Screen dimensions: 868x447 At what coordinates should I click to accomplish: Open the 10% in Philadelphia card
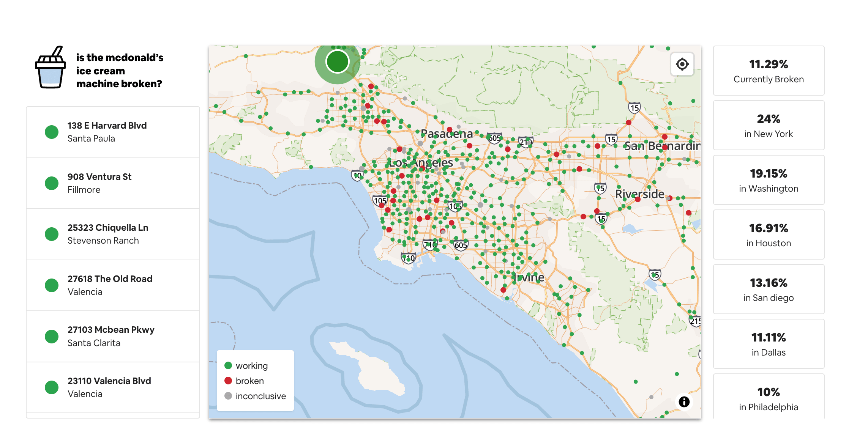[x=769, y=397]
